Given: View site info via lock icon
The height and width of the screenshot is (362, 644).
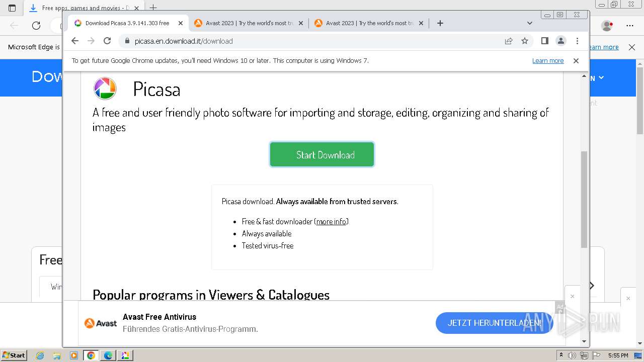Looking at the screenshot, I should (x=127, y=41).
